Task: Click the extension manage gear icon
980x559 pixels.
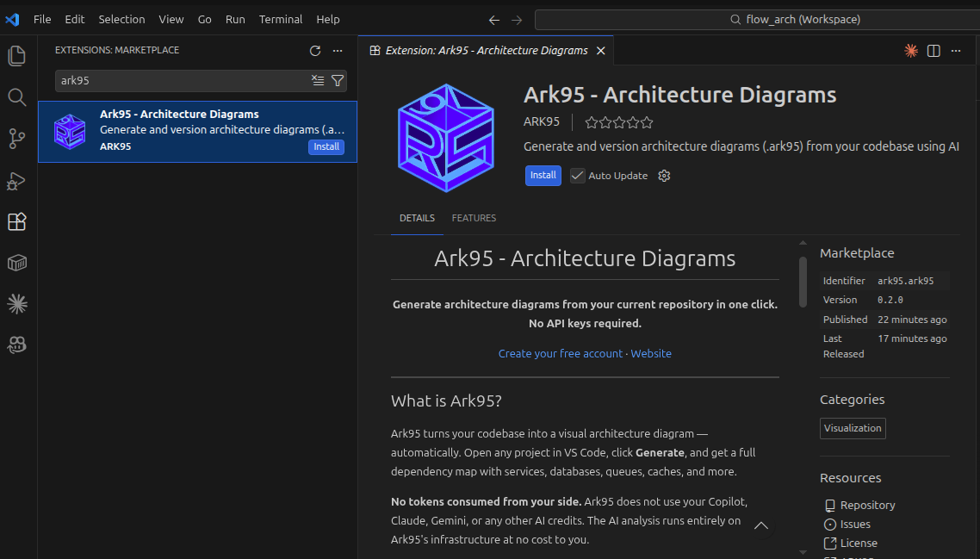Action: pyautogui.click(x=664, y=176)
